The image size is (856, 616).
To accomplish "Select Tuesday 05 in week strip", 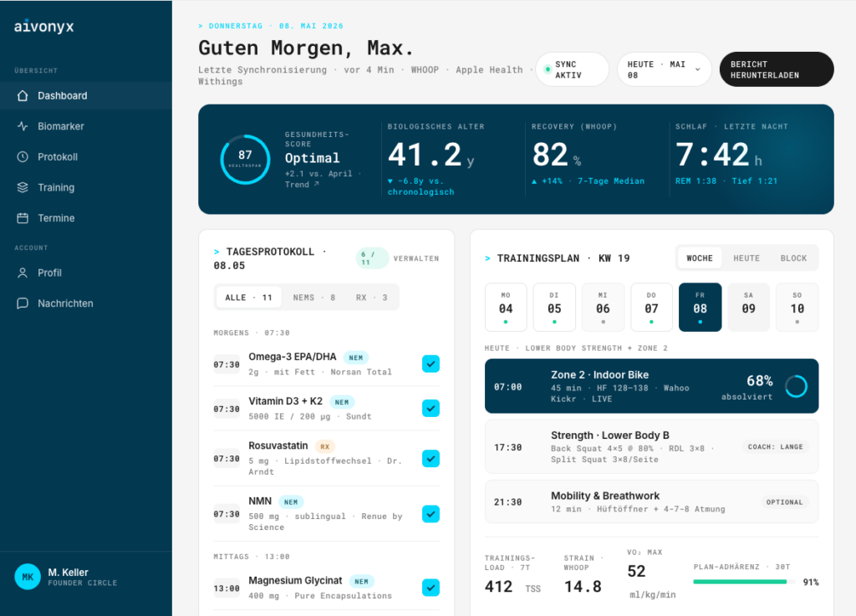I will [x=554, y=308].
